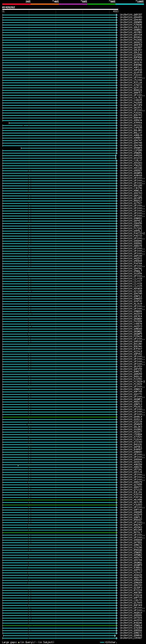Select the UniRef100_P26300 label
Screen dimensions: 146x644
[131, 75]
